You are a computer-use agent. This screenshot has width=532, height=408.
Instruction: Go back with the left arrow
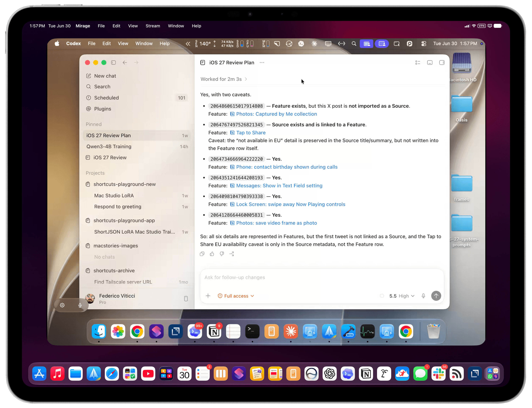point(125,62)
